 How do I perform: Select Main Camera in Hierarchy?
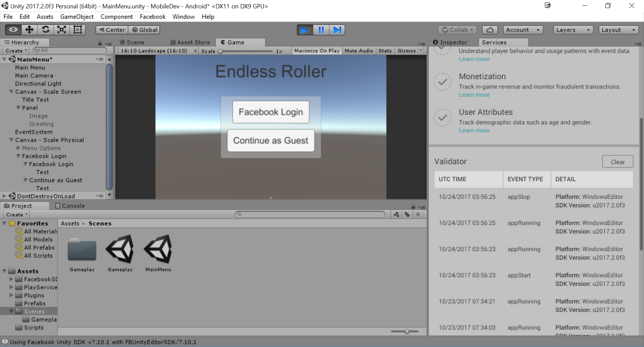click(x=34, y=75)
